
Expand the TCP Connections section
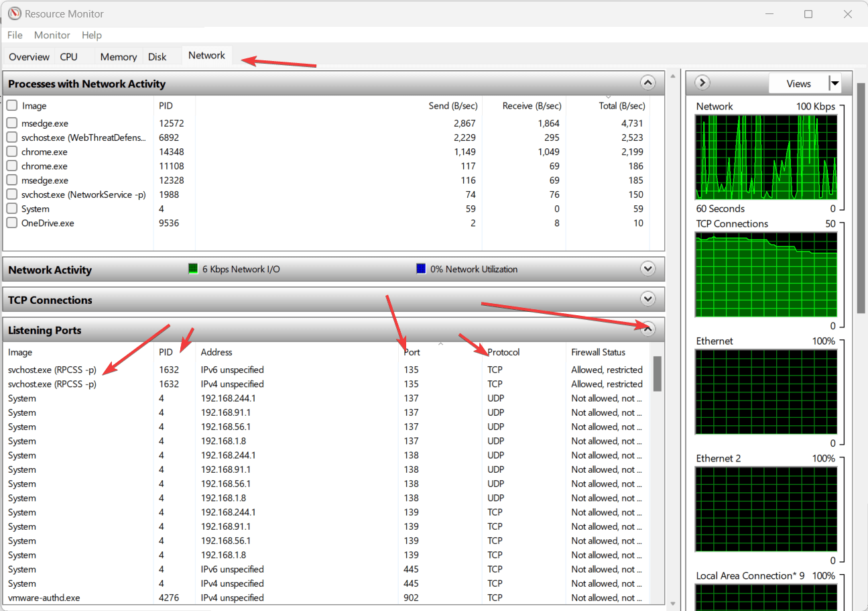click(x=647, y=299)
